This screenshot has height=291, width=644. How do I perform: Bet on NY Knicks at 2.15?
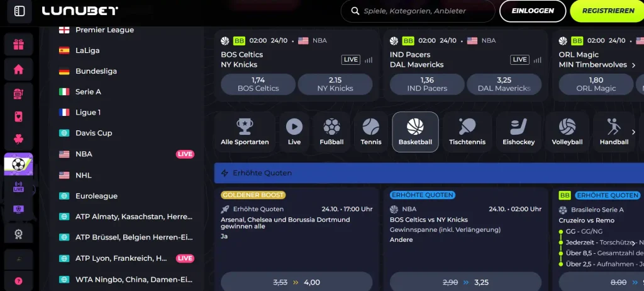coord(335,84)
